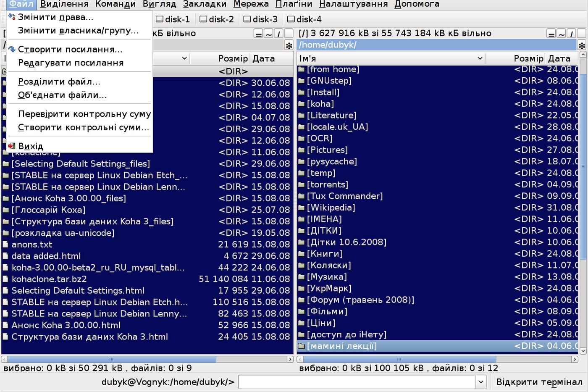Open the left panel's asterisk bookmarks button

(289, 45)
